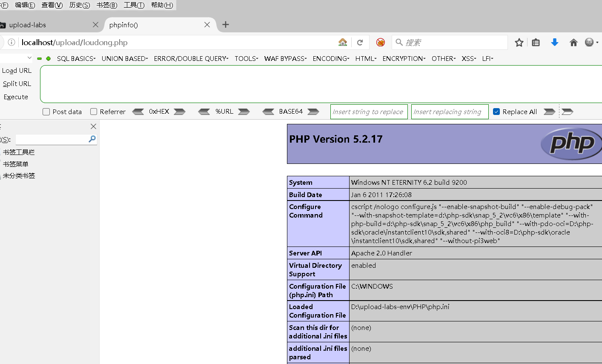
Task: Close the phpinfo() tab
Action: [207, 25]
